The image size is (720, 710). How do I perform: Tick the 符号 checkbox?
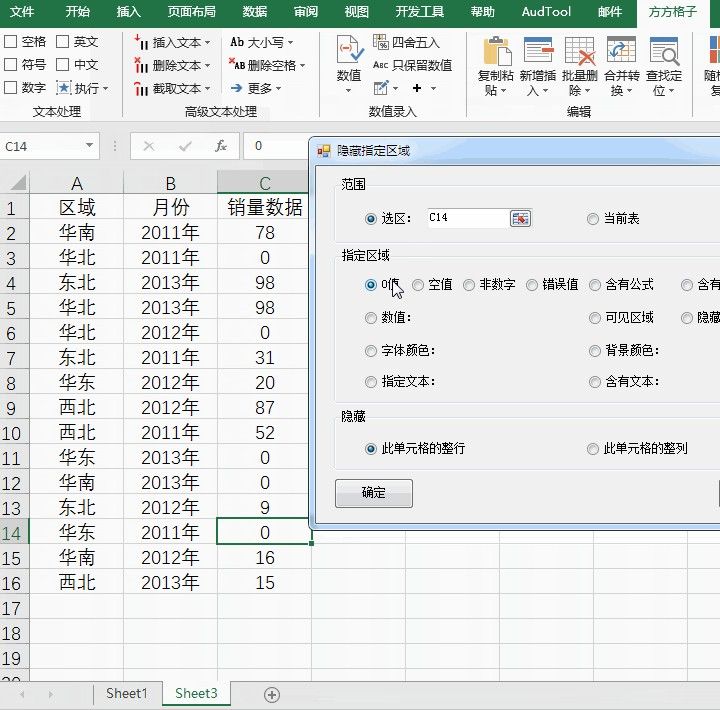11,65
